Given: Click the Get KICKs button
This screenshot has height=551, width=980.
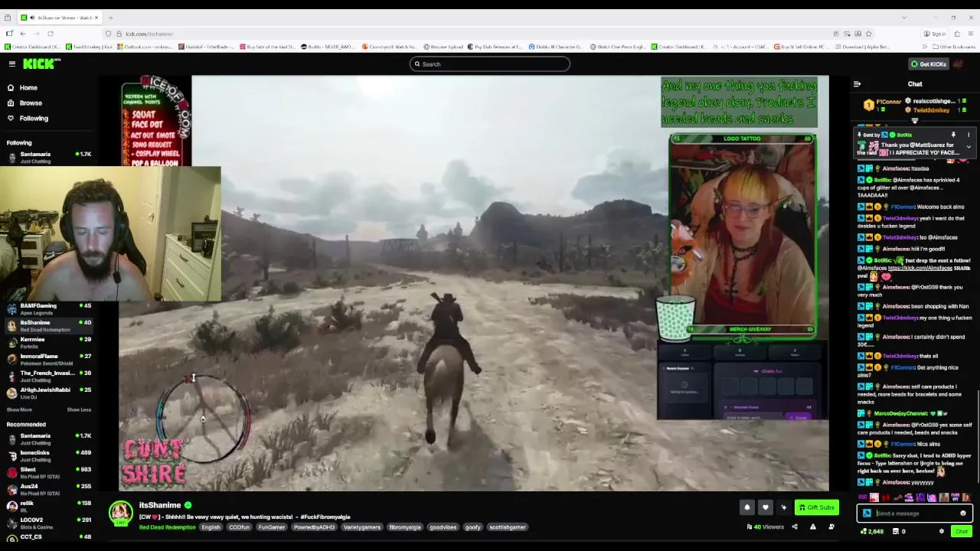Looking at the screenshot, I should (929, 64).
